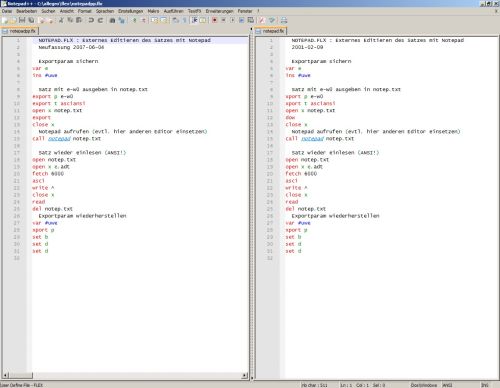Open the Einstellungen menu
Screen dimensions: 500x388
(131, 11)
